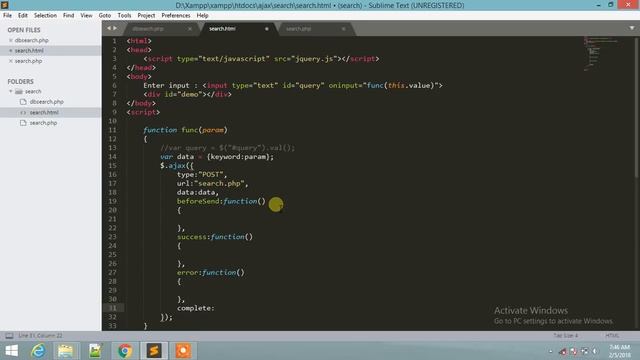Close search.html in Open Files list
This screenshot has height=360, width=640.
[11, 51]
